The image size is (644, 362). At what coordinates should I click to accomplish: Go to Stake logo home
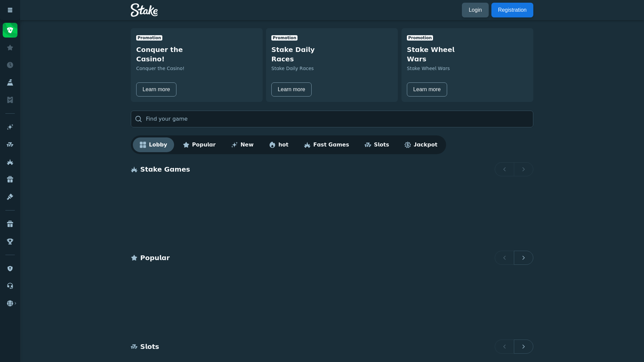144,10
